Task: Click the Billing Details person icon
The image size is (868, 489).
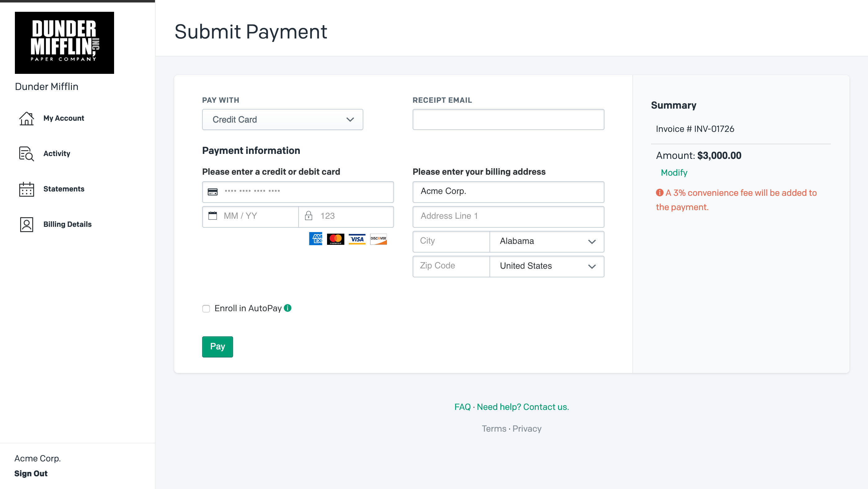Action: point(26,225)
